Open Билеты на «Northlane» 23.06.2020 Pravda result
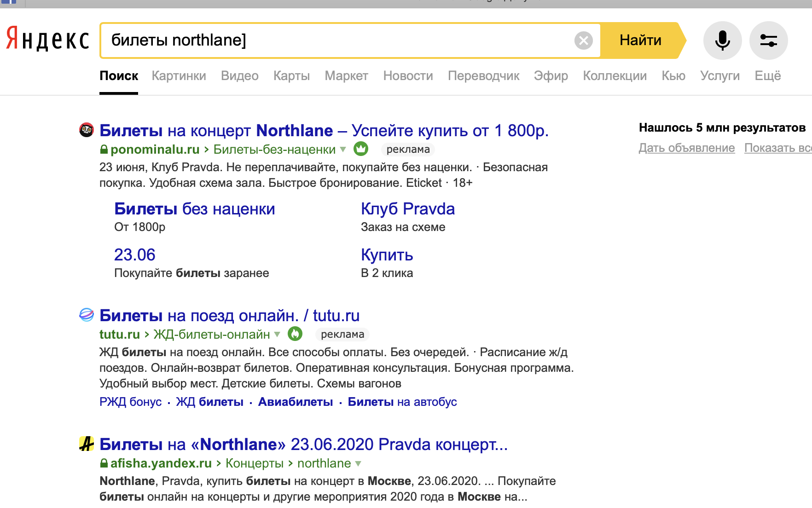This screenshot has height=508, width=812. click(304, 444)
